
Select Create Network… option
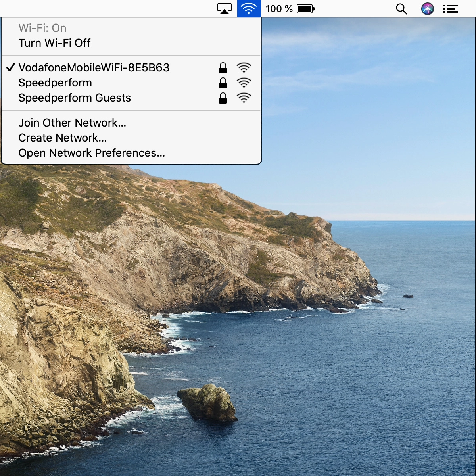pyautogui.click(x=62, y=138)
